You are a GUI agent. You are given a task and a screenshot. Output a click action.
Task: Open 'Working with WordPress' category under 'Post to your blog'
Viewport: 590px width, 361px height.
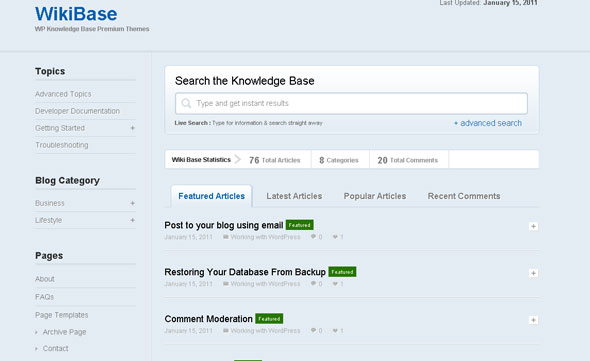265,237
